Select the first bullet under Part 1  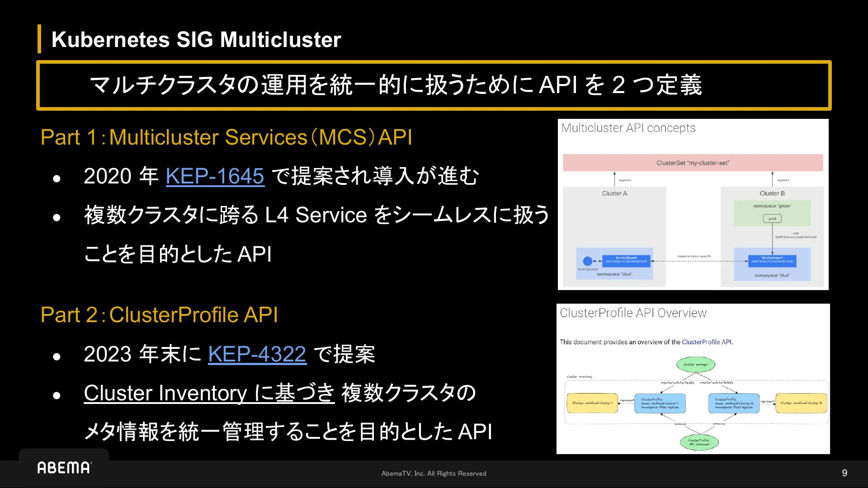[x=280, y=176]
